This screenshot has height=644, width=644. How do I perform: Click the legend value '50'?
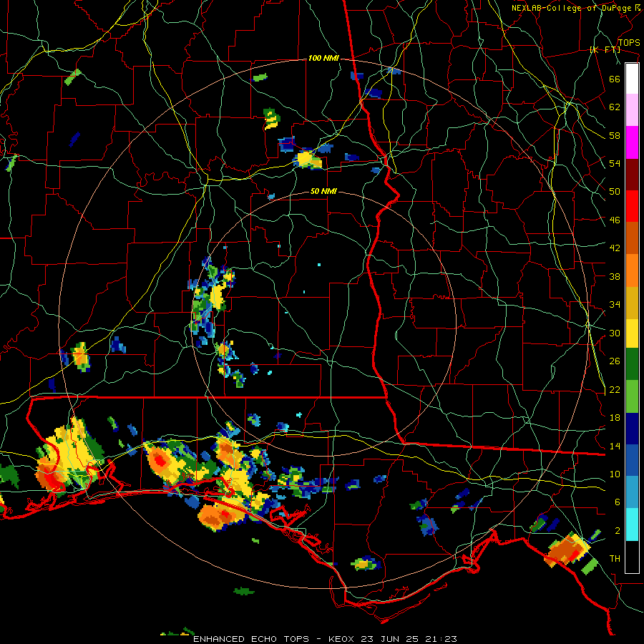[x=615, y=192]
